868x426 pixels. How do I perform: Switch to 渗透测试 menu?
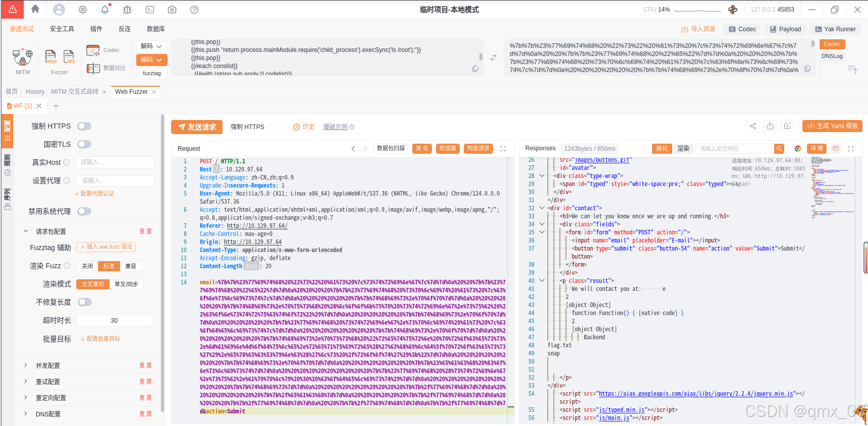[x=22, y=29]
